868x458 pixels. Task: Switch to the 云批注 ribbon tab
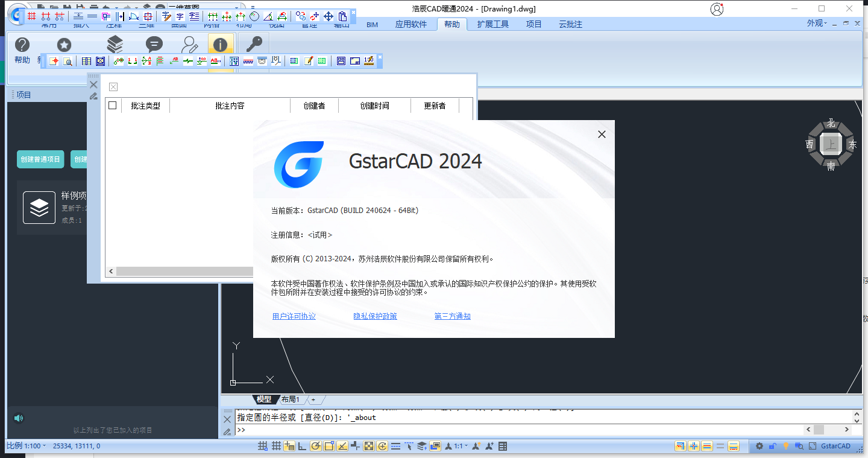click(x=571, y=24)
